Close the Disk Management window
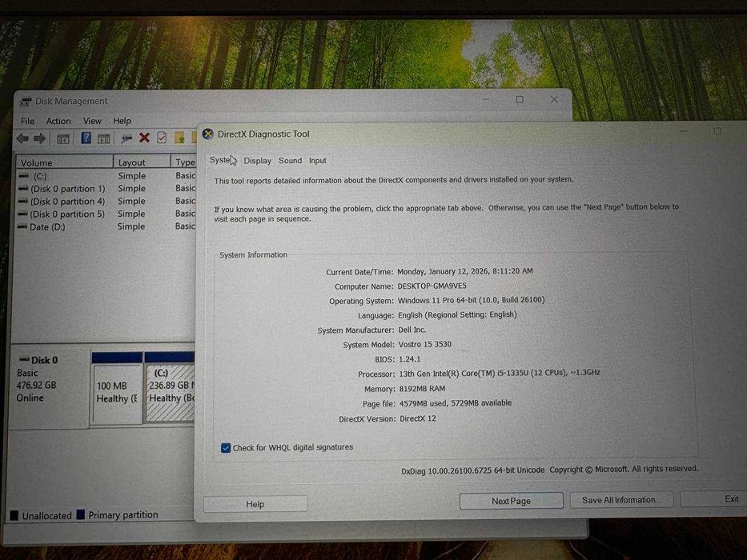 click(554, 99)
